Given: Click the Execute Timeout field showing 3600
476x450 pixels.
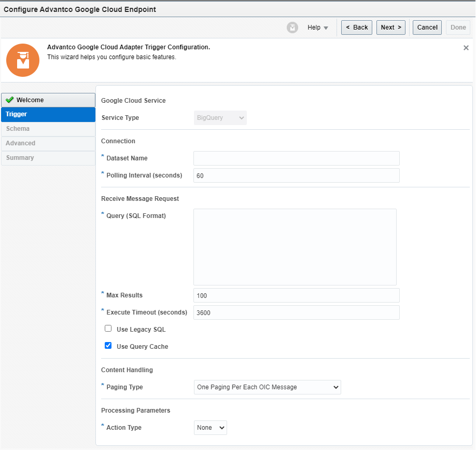Looking at the screenshot, I should click(x=297, y=312).
